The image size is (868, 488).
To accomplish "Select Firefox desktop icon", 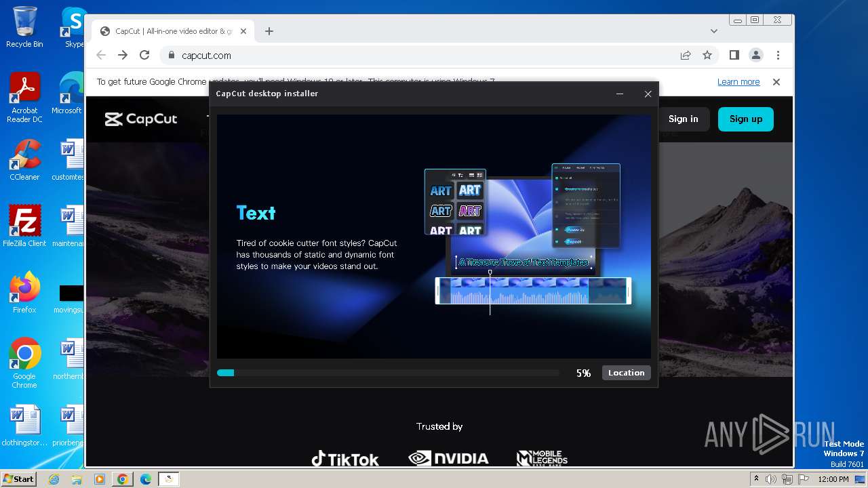I will (24, 293).
